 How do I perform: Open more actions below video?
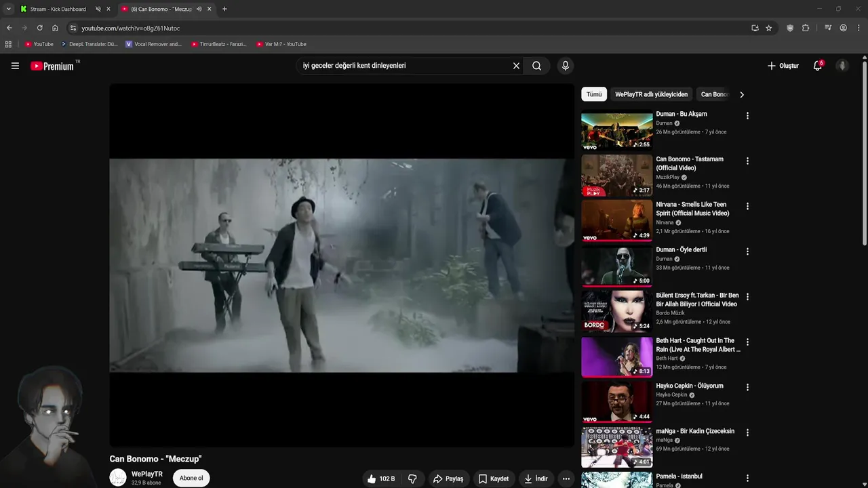(566, 479)
